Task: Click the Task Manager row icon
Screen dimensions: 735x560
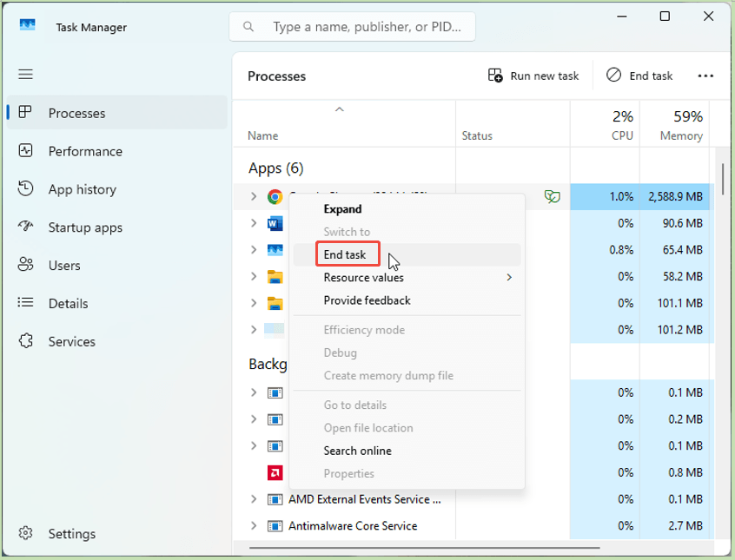Action: 275,250
